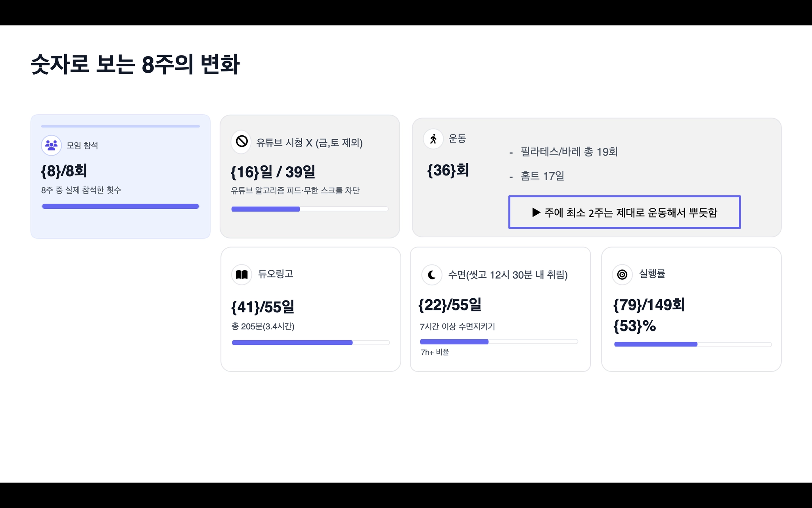Click the 수면 7h+ progress bar

coord(499,342)
